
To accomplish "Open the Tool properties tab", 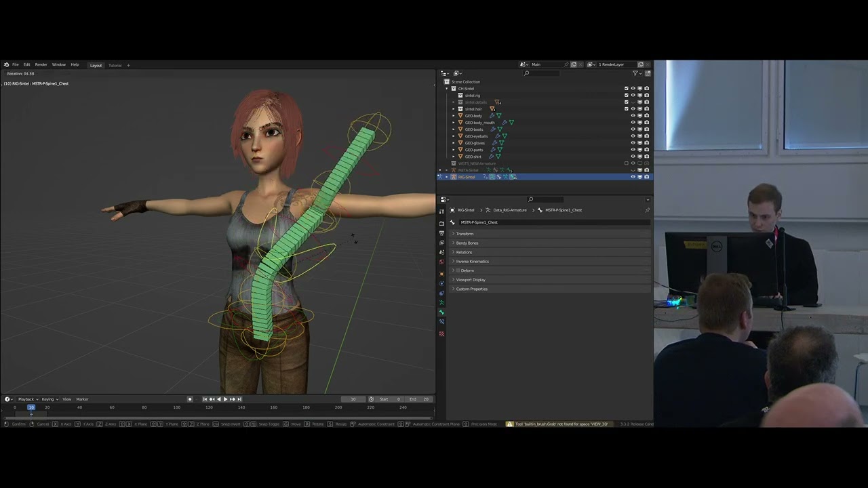I will (x=441, y=211).
